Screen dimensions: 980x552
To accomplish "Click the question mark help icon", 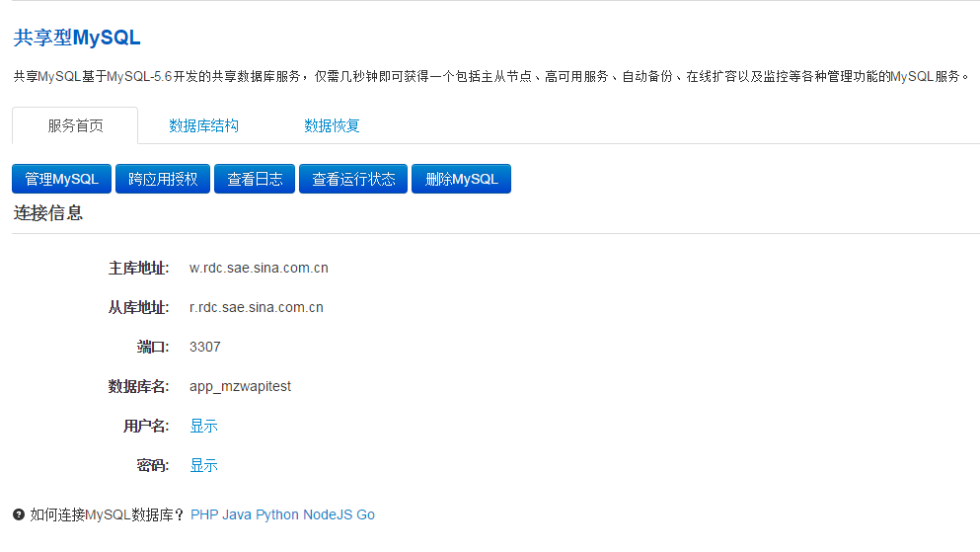I will (x=19, y=514).
